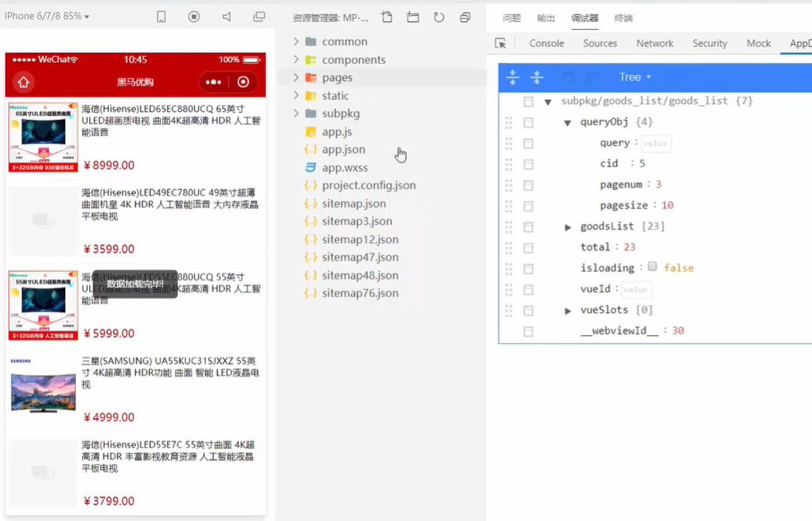Refresh the resource explorer tree
The width and height of the screenshot is (812, 521).
click(x=438, y=17)
